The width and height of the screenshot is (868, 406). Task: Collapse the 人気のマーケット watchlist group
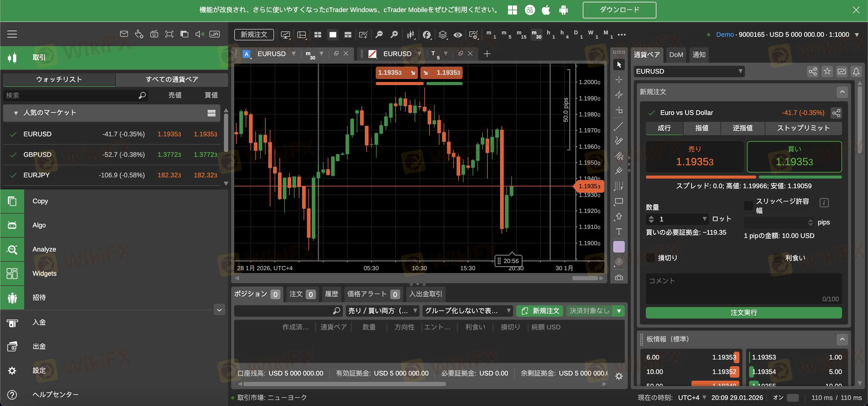[x=15, y=113]
